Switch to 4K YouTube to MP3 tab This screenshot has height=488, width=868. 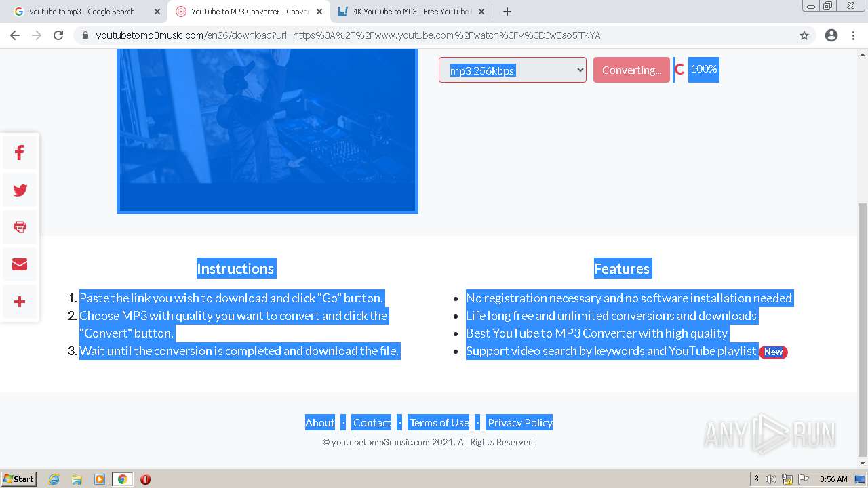pyautogui.click(x=412, y=12)
